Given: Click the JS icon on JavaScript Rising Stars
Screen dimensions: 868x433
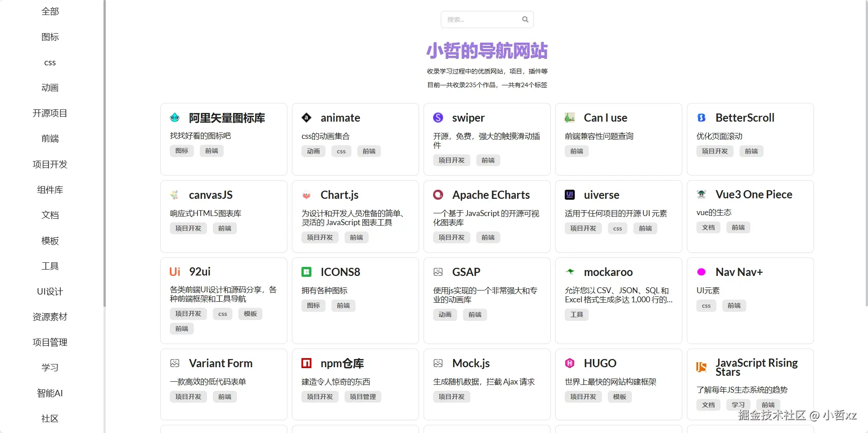Looking at the screenshot, I should point(700,368).
